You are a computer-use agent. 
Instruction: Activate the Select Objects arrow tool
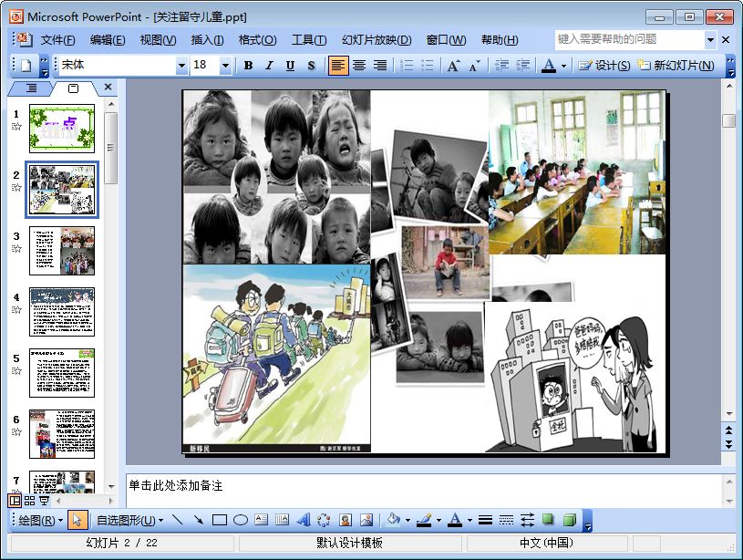77,520
